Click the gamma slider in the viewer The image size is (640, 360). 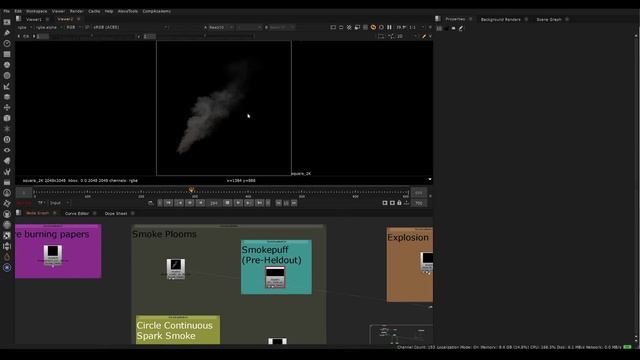point(205,36)
